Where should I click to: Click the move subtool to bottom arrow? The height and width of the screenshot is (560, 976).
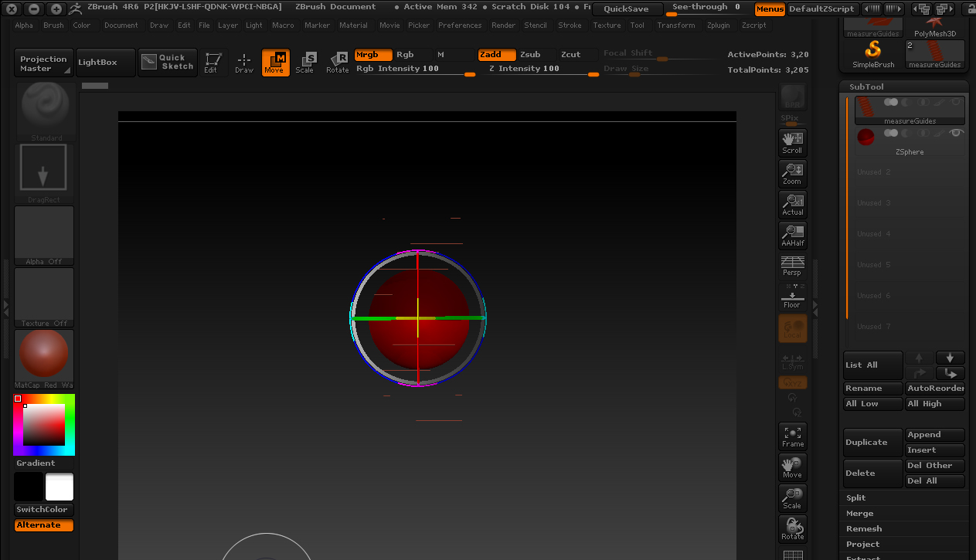[950, 373]
